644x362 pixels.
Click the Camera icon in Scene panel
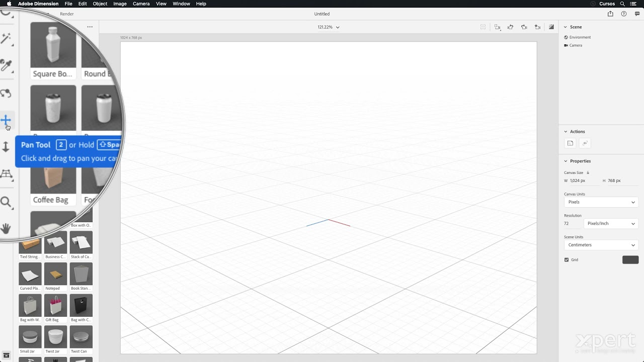click(x=566, y=45)
